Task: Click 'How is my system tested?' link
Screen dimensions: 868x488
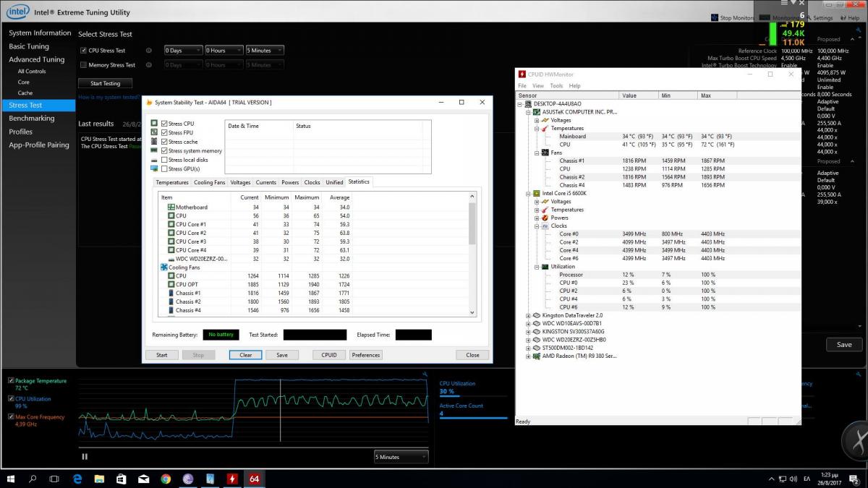Action: point(109,97)
